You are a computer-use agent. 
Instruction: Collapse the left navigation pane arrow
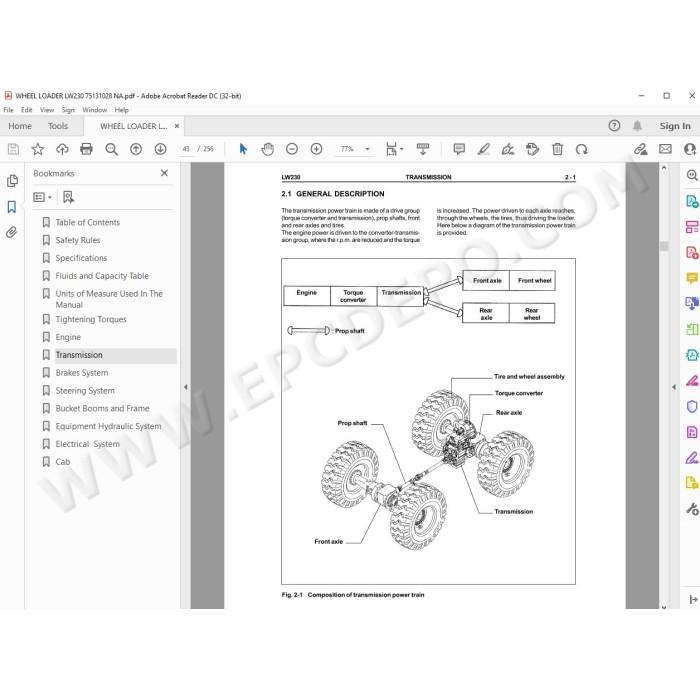(186, 387)
